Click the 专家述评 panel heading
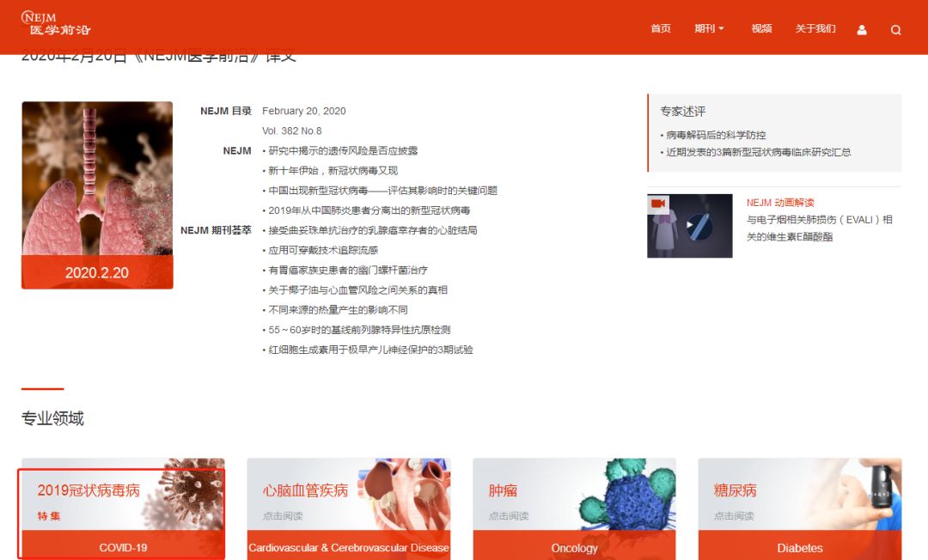 pyautogui.click(x=683, y=111)
